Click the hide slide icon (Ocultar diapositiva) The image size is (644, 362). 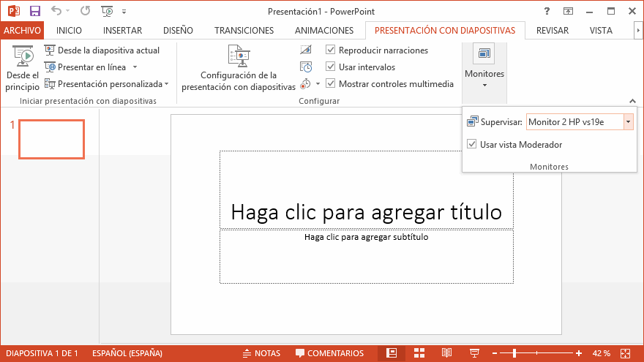pyautogui.click(x=306, y=50)
